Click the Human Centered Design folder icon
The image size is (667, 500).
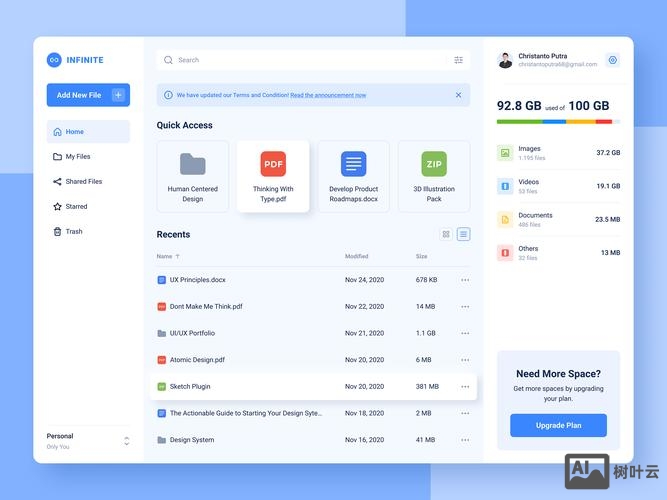coord(193,164)
